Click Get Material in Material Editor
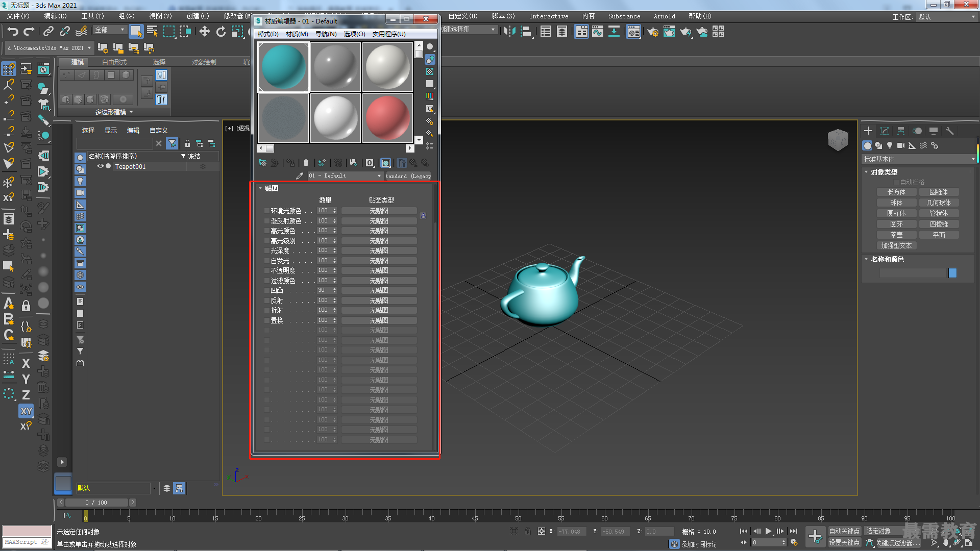 263,163
